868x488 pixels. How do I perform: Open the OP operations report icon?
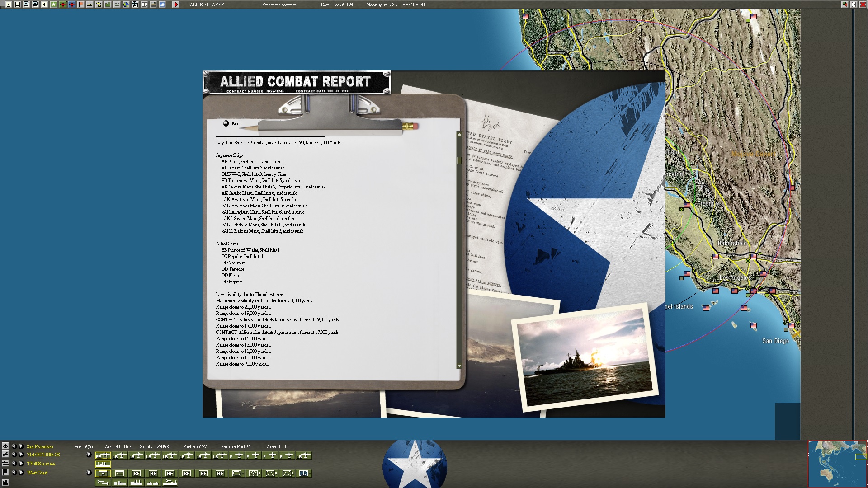pos(144,5)
